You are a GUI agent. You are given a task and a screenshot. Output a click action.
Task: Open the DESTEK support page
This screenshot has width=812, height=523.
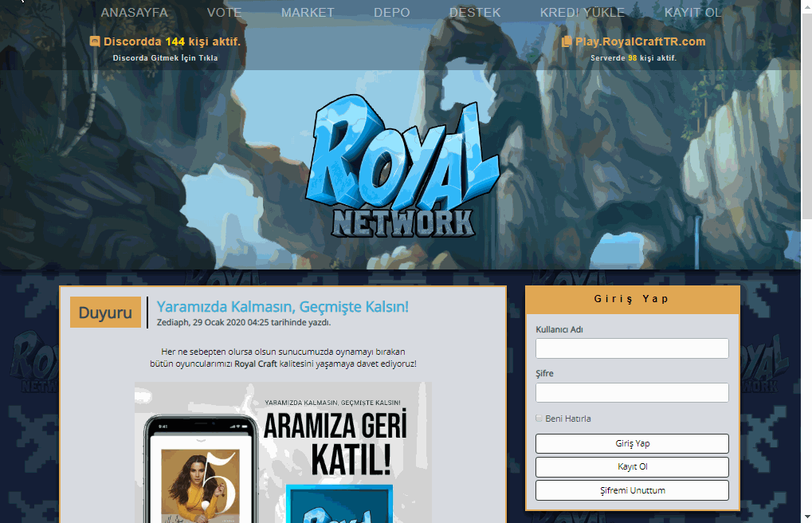click(x=475, y=13)
